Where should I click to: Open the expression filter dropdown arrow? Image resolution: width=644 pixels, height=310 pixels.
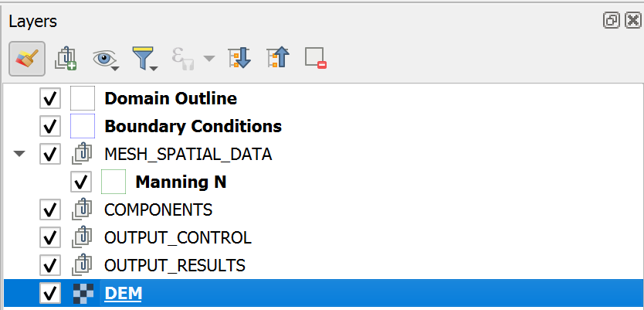point(209,59)
